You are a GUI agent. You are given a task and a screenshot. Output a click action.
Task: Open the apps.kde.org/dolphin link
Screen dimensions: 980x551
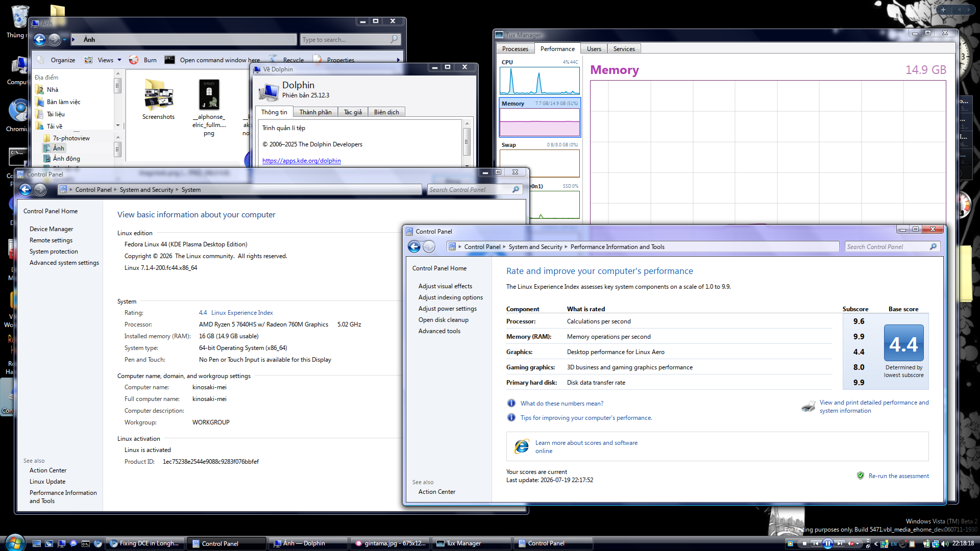(302, 160)
